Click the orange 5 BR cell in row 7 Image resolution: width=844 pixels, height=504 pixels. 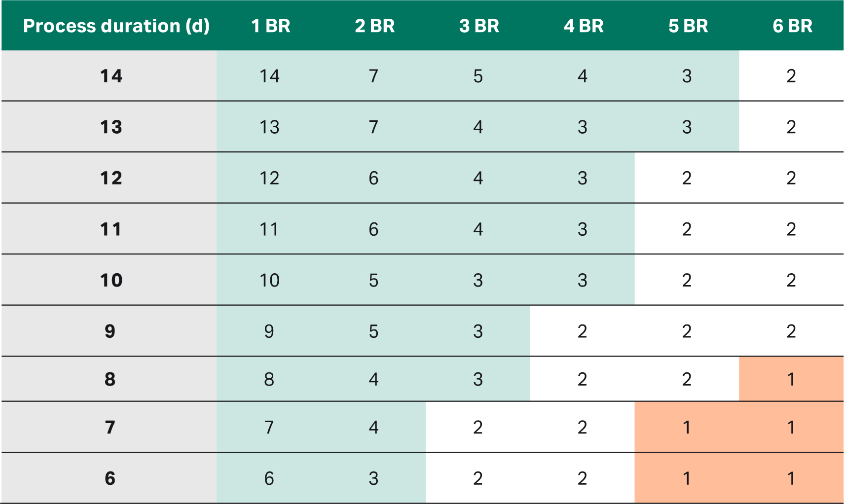pos(687,427)
